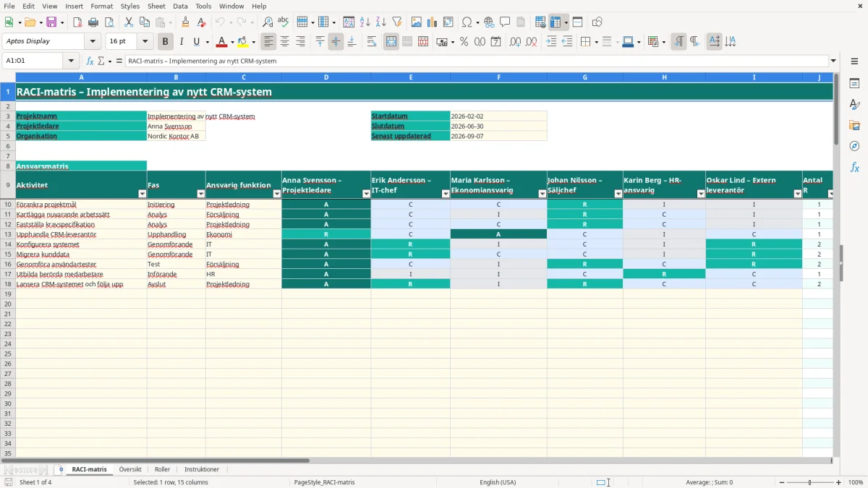
Task: Click the Merge and Center Cells icon
Action: [391, 42]
